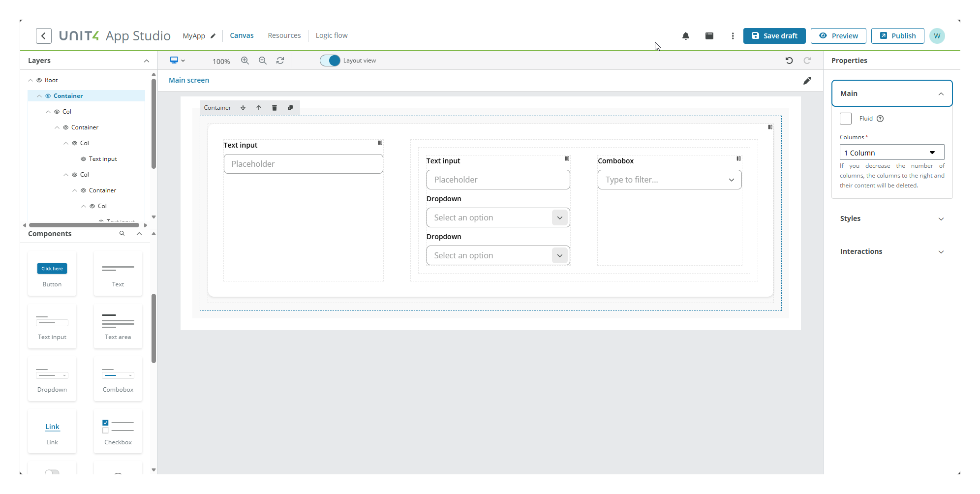Viewport: 980px width, 494px height.
Task: Open the Type to filter combobox on the canvas
Action: (670, 180)
